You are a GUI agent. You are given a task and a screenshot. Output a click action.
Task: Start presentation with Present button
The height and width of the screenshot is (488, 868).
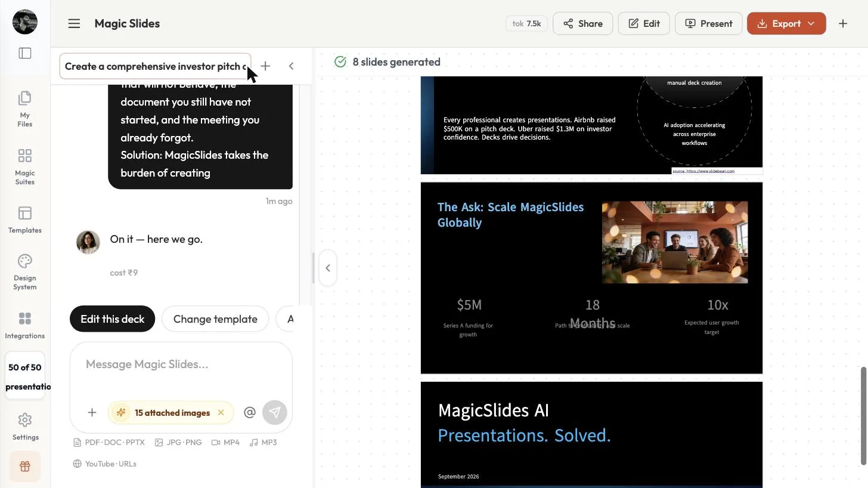708,23
